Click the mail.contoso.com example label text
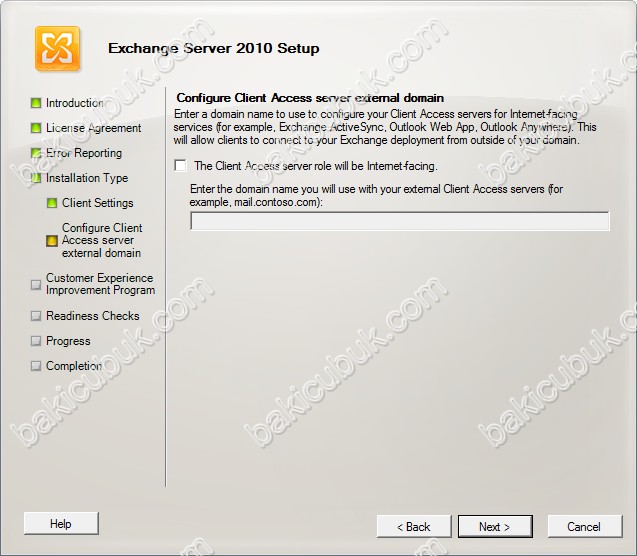This screenshot has height=556, width=637. click(376, 195)
